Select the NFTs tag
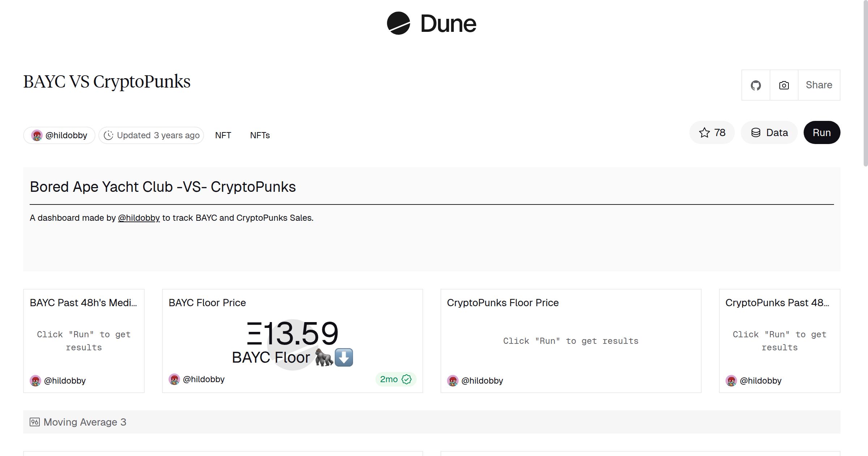The image size is (868, 456). coord(260,135)
